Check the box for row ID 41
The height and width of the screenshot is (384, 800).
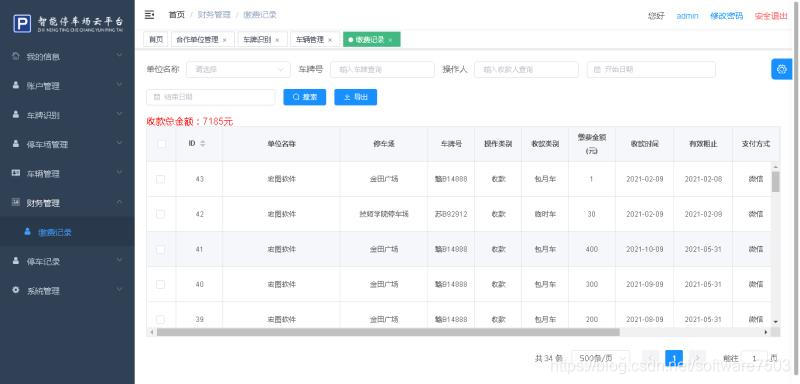pyautogui.click(x=160, y=249)
